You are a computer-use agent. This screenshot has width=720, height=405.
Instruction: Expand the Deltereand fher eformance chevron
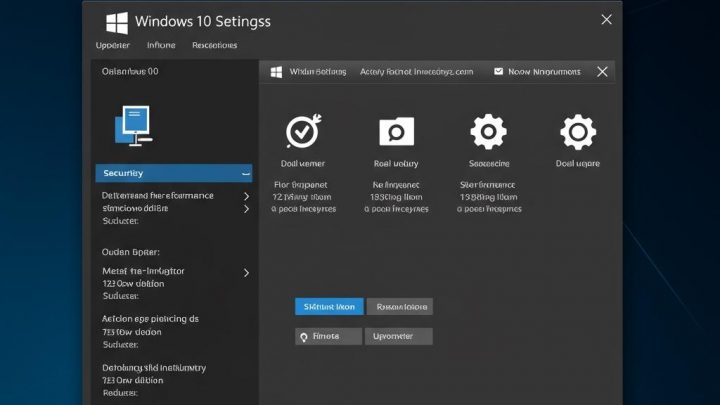pos(247,197)
